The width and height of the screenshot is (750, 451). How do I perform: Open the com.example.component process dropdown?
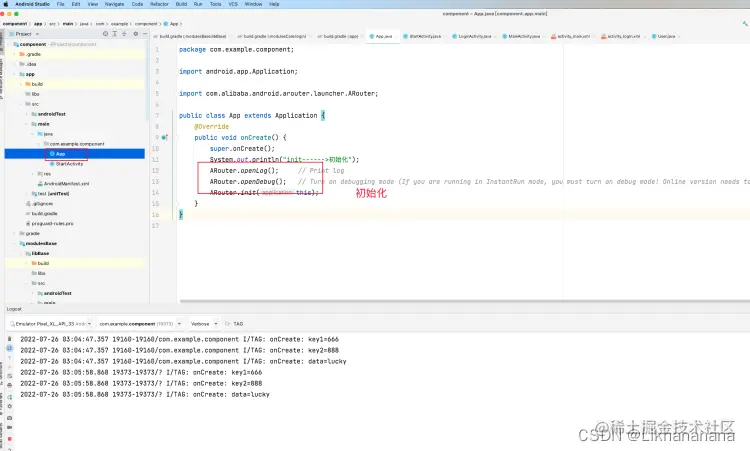(140, 324)
